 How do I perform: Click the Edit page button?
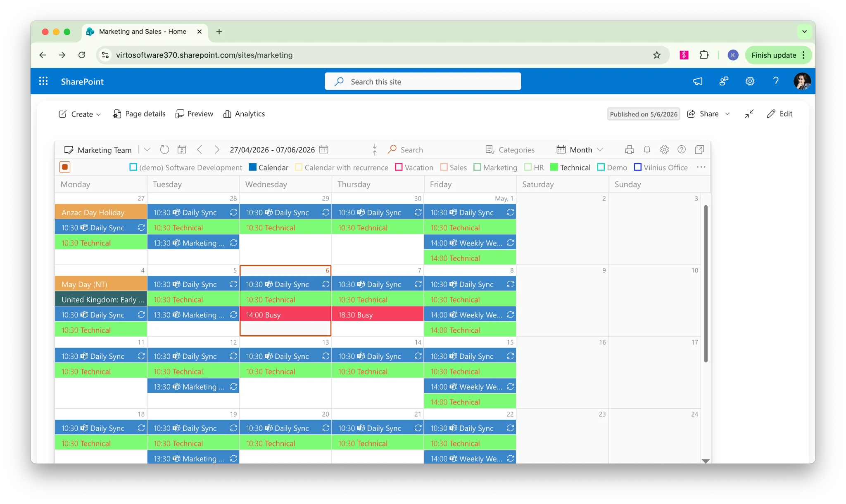point(779,114)
